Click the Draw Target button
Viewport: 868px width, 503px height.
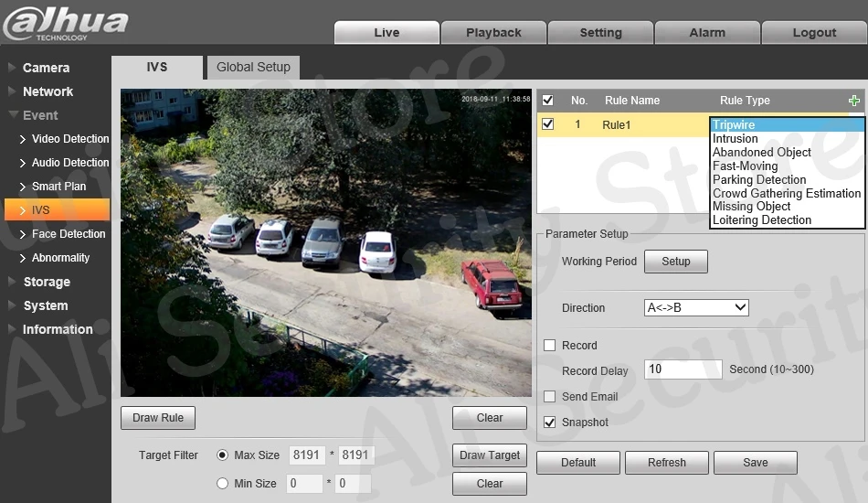(490, 455)
